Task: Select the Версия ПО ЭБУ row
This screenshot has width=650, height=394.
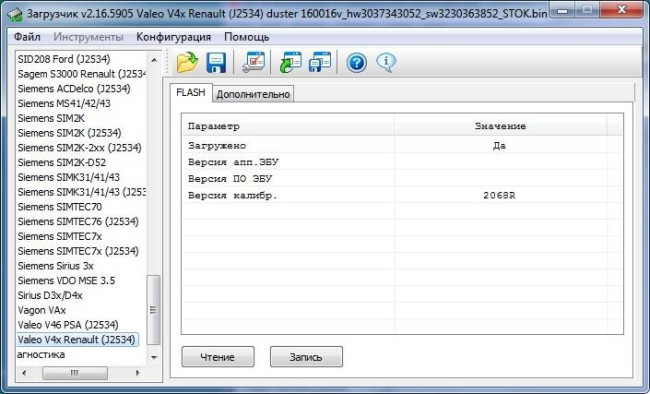Action: point(402,178)
